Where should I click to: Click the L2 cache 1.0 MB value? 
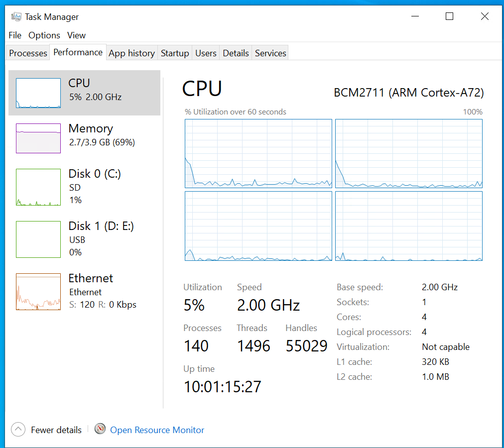(x=435, y=377)
